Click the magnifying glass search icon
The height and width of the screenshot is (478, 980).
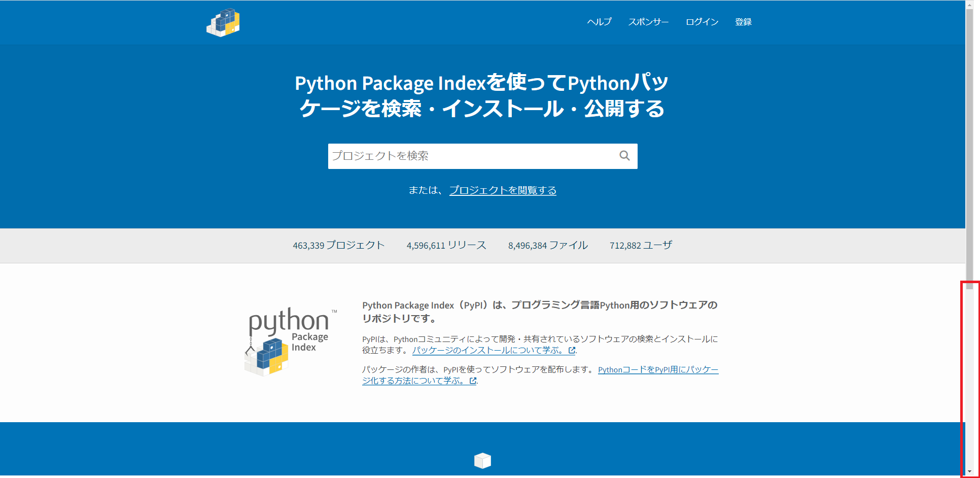pyautogui.click(x=624, y=156)
